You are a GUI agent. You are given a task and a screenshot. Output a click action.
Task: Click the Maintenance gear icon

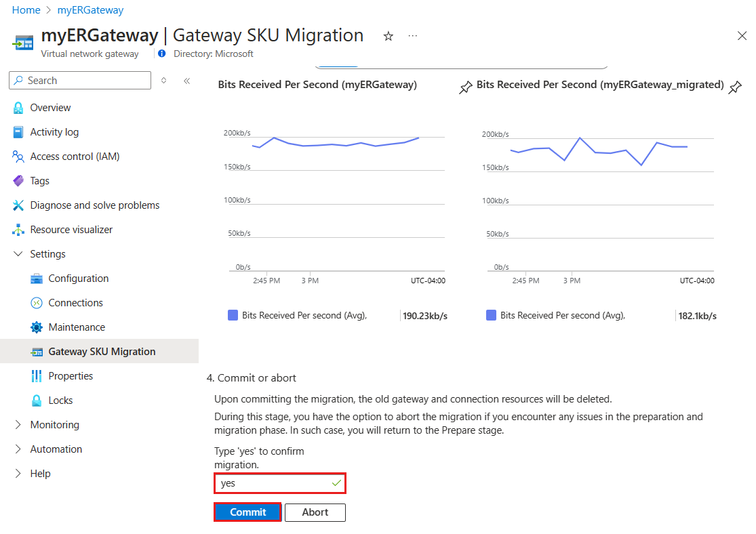37,327
